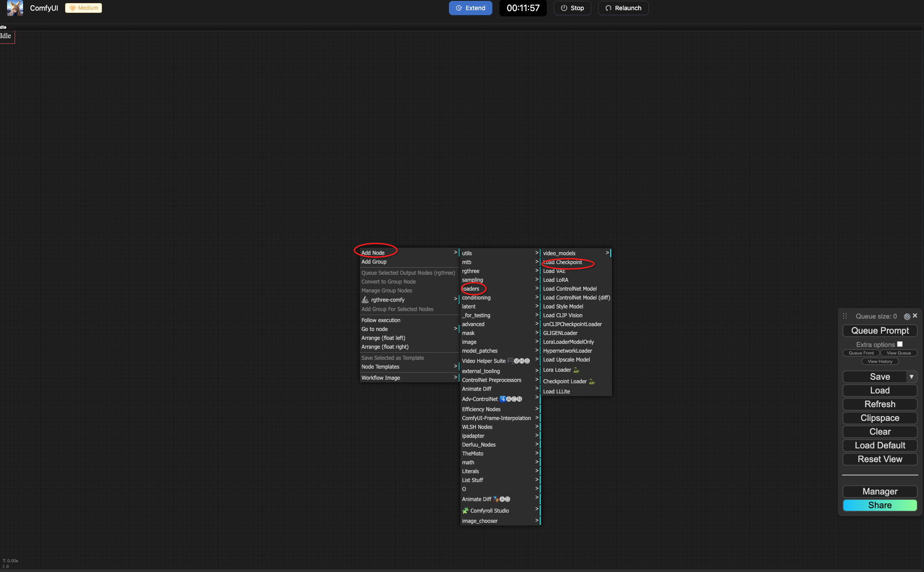The height and width of the screenshot is (572, 924).
Task: Click Extend timer button
Action: tap(470, 8)
